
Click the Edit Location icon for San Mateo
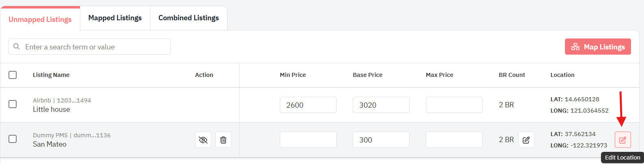623,140
